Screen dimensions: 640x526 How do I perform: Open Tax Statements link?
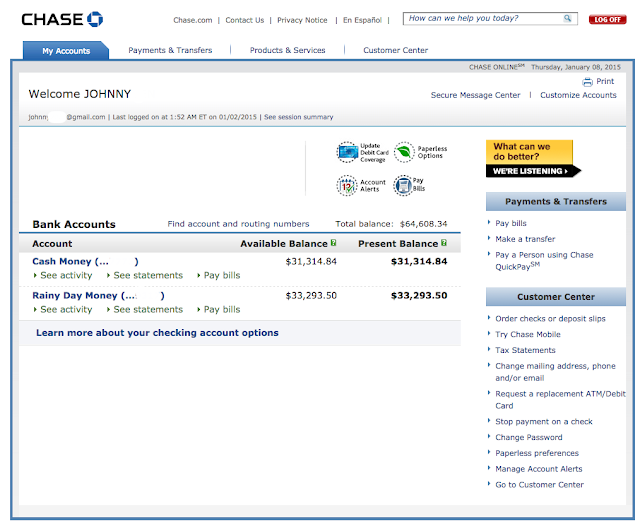525,350
